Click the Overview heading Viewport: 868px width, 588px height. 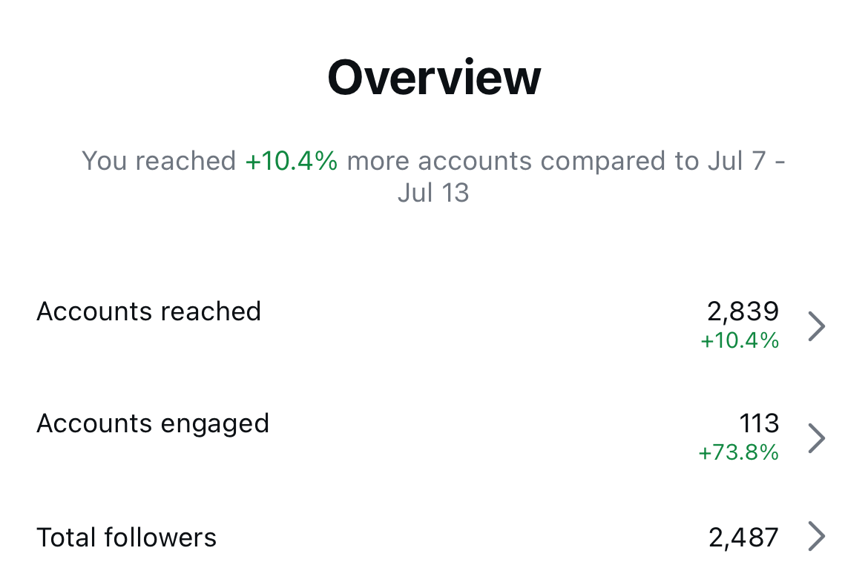(434, 77)
